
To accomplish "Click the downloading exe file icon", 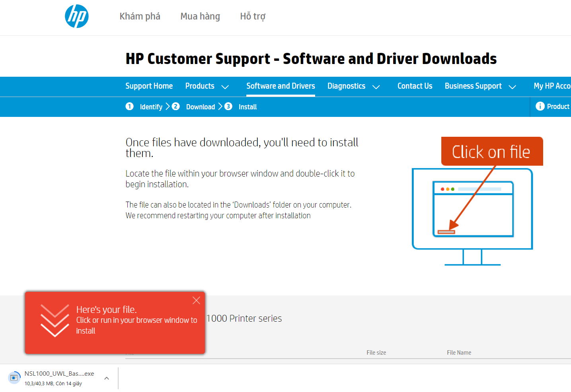I will point(14,378).
